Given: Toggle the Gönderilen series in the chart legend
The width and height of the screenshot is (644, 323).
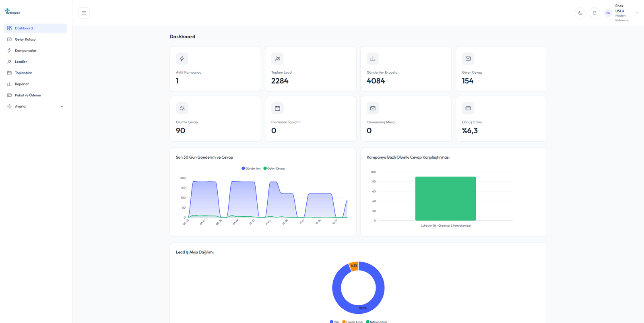Looking at the screenshot, I should [x=251, y=168].
